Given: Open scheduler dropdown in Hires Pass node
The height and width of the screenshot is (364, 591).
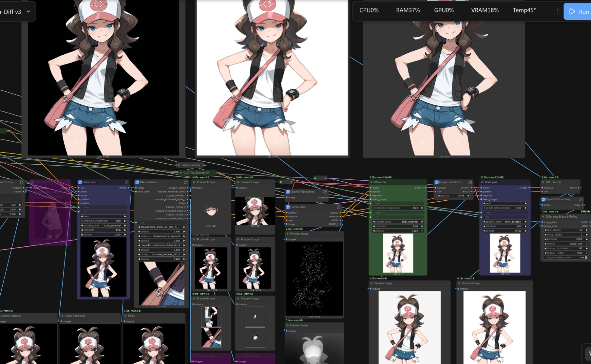Looking at the screenshot, I should point(104,230).
